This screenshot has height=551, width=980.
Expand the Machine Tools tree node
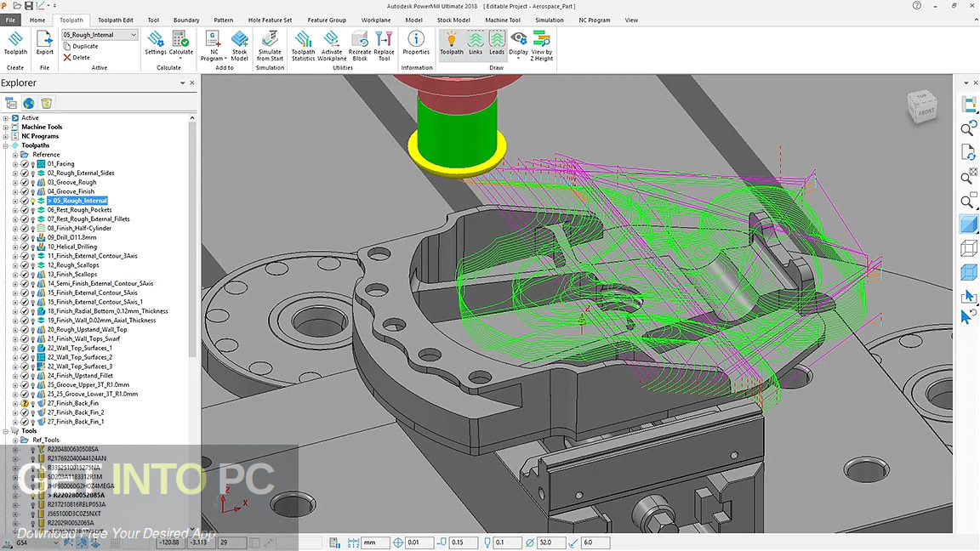6,127
